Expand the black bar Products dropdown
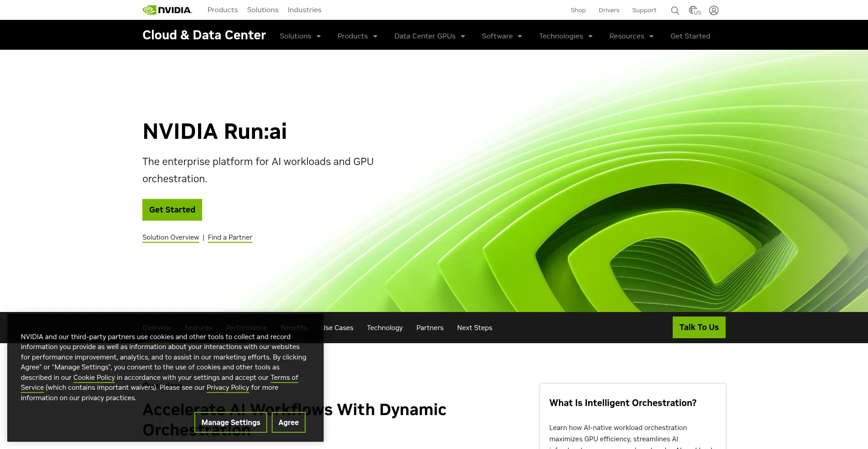The width and height of the screenshot is (868, 449). click(357, 36)
